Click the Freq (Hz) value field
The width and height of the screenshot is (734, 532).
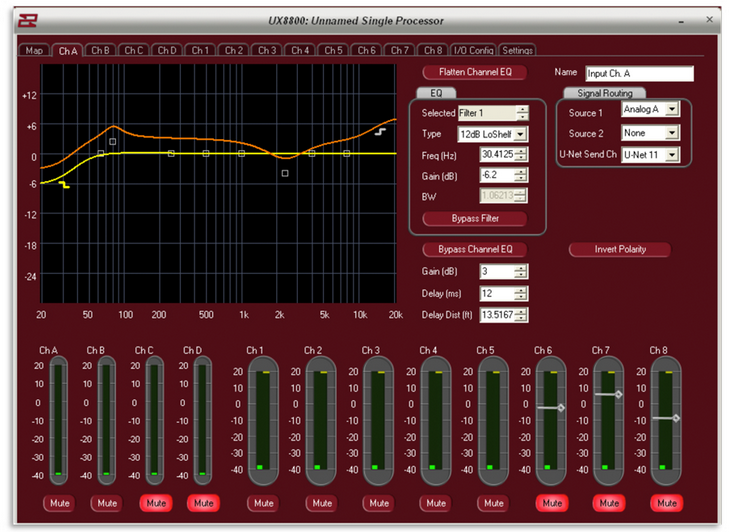pyautogui.click(x=498, y=154)
